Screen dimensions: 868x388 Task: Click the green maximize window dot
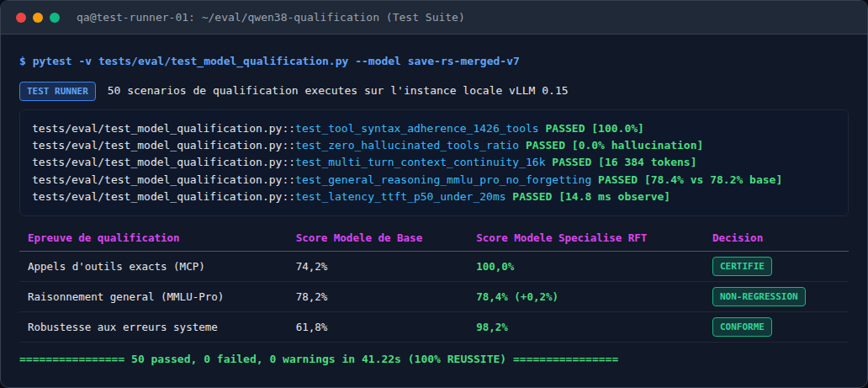tap(55, 18)
